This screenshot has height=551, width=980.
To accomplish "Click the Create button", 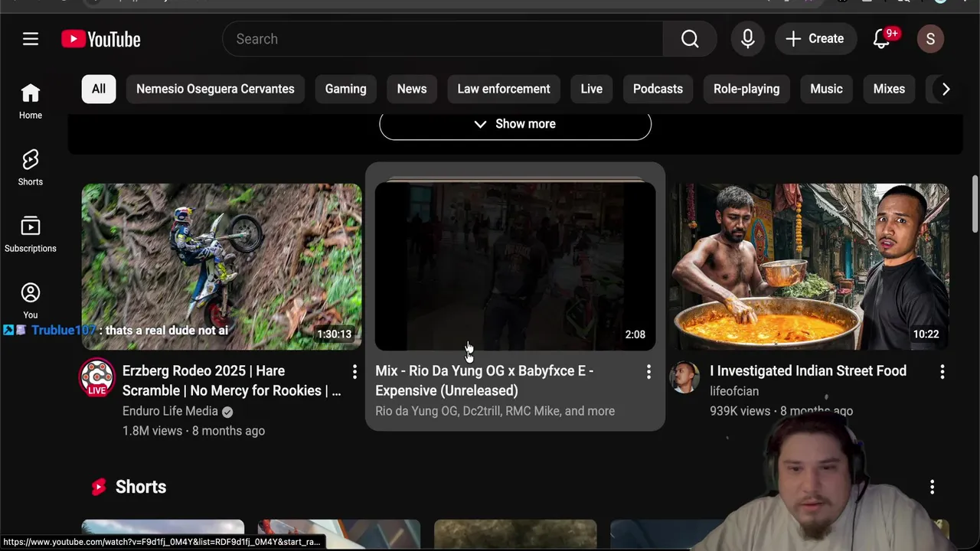I will 815,39.
